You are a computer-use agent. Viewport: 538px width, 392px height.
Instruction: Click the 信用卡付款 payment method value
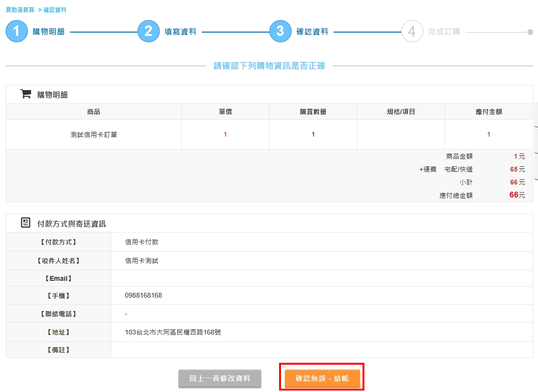pyautogui.click(x=141, y=242)
